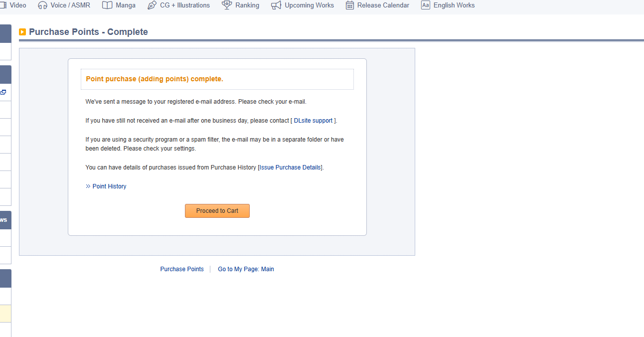
Task: Open the Video menu item
Action: click(17, 5)
